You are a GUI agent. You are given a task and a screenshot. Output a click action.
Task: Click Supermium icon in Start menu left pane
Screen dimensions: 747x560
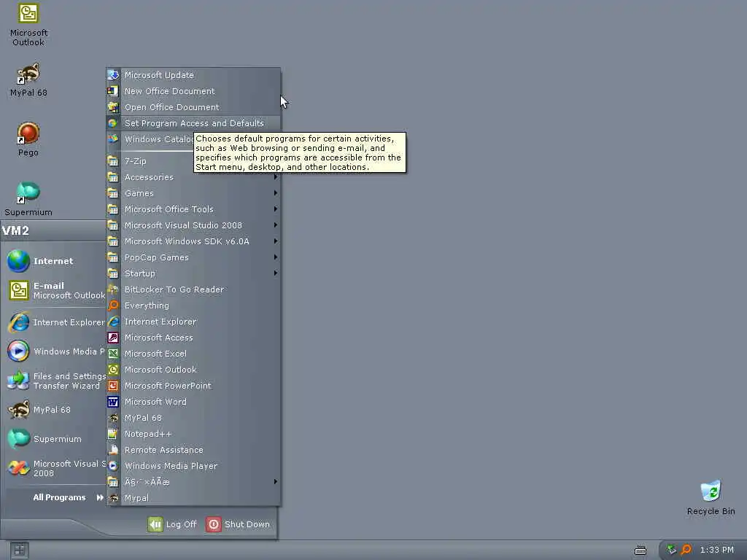[18, 439]
